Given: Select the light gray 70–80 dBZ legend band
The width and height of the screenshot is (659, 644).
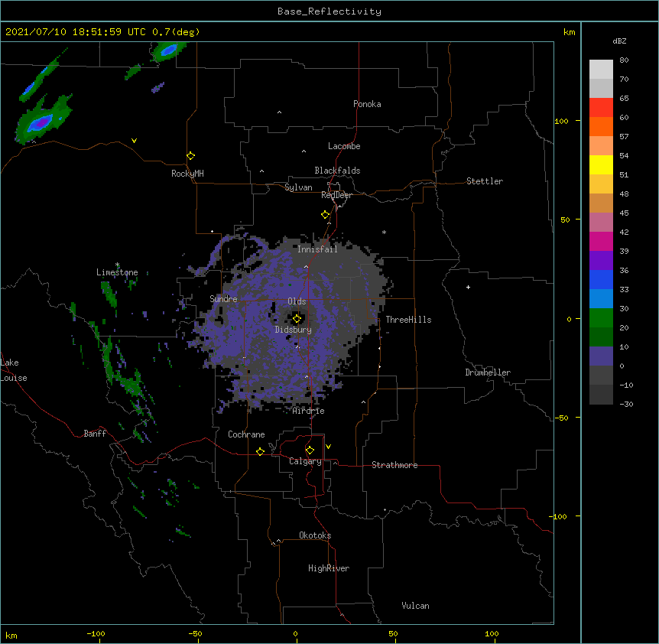Looking at the screenshot, I should (x=601, y=70).
